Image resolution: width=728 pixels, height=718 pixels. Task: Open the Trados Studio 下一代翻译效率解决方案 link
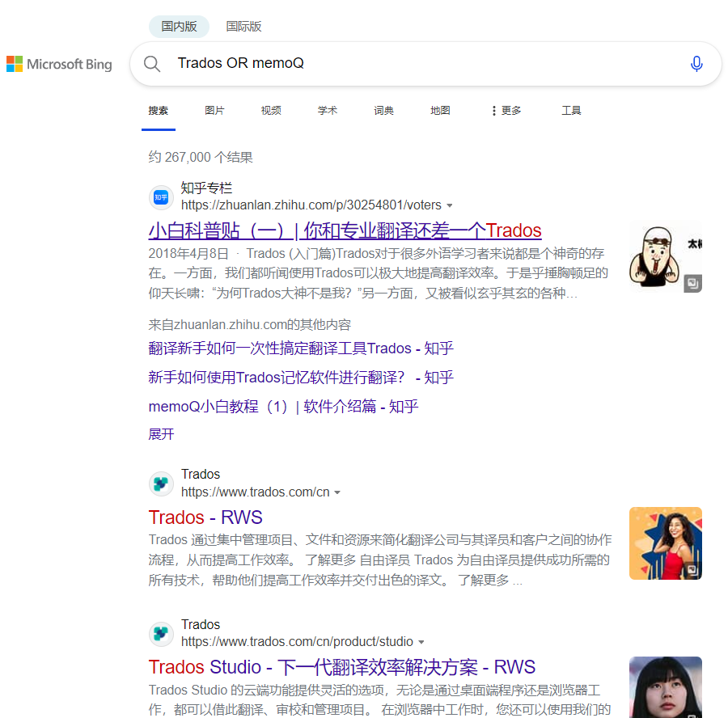(341, 667)
